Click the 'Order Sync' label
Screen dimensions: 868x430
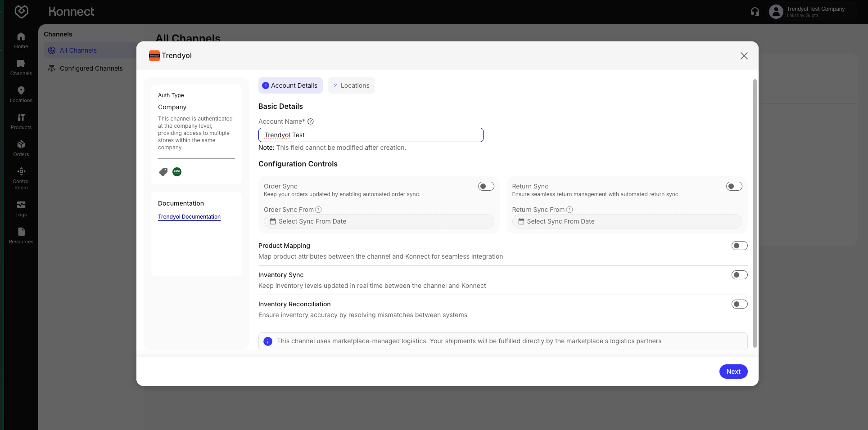[x=280, y=186]
